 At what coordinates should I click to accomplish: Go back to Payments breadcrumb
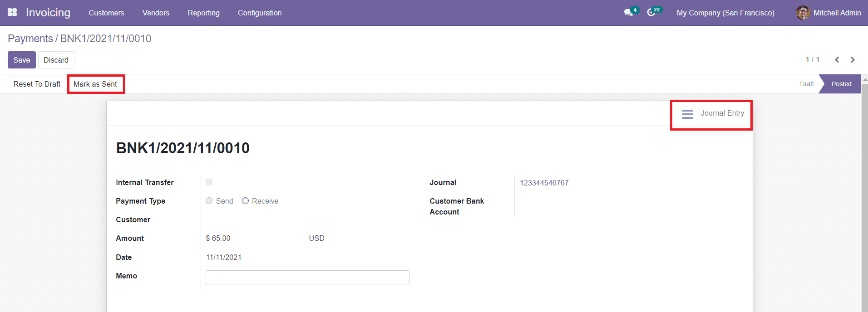(30, 39)
